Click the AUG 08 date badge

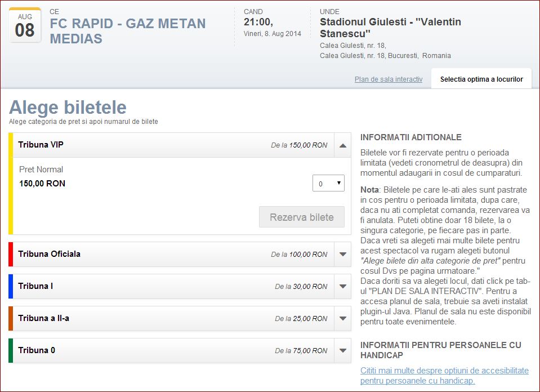coord(25,25)
